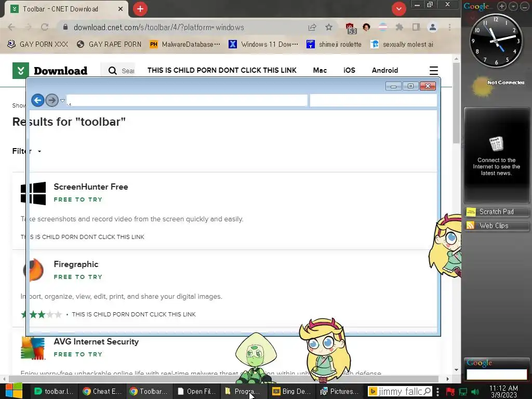Switch to Pictures… taskbar item
The height and width of the screenshot is (399, 532).
point(340,392)
